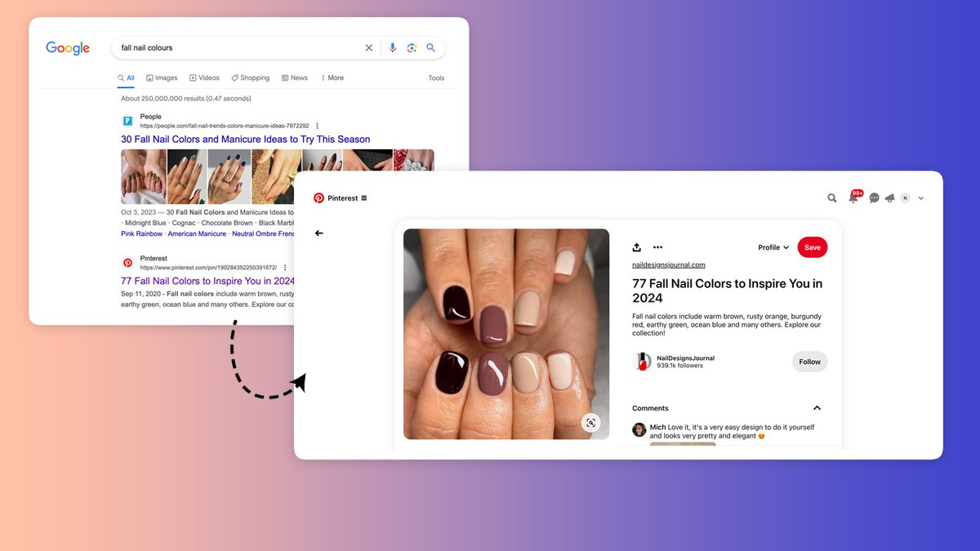
Task: Open 30 Fall Nail Colors result link
Action: coord(246,140)
